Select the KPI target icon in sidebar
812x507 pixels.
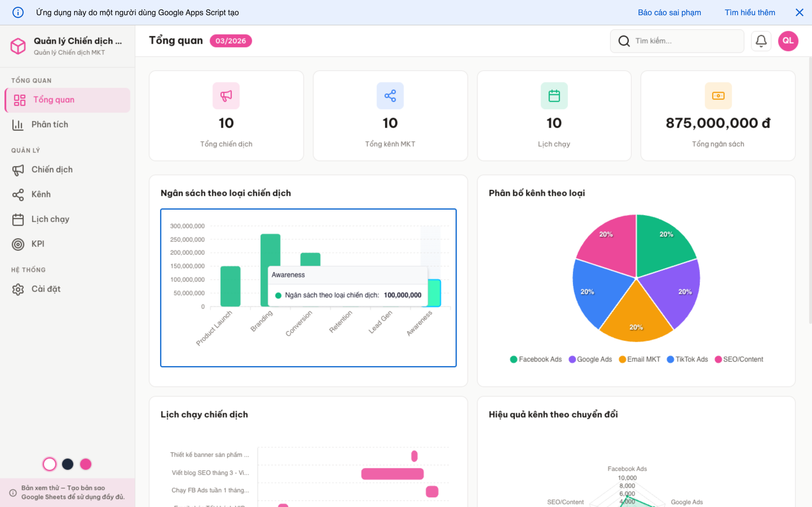(x=18, y=244)
